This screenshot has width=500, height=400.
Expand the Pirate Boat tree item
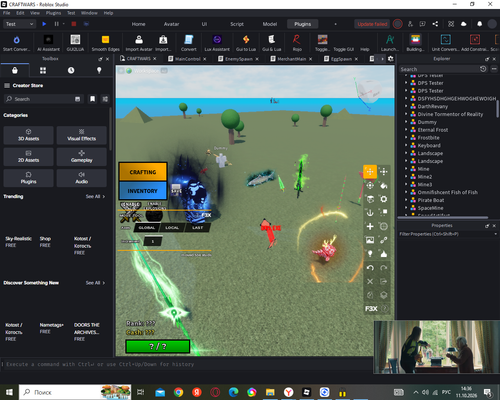406,200
